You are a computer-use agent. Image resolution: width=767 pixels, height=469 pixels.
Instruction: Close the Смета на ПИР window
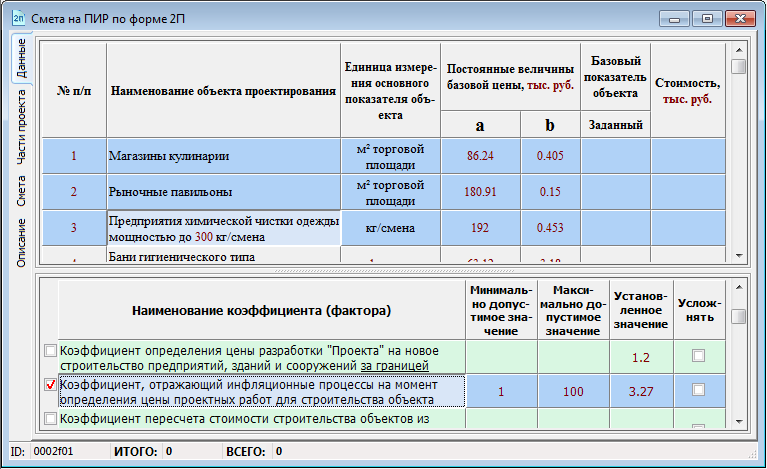740,19
